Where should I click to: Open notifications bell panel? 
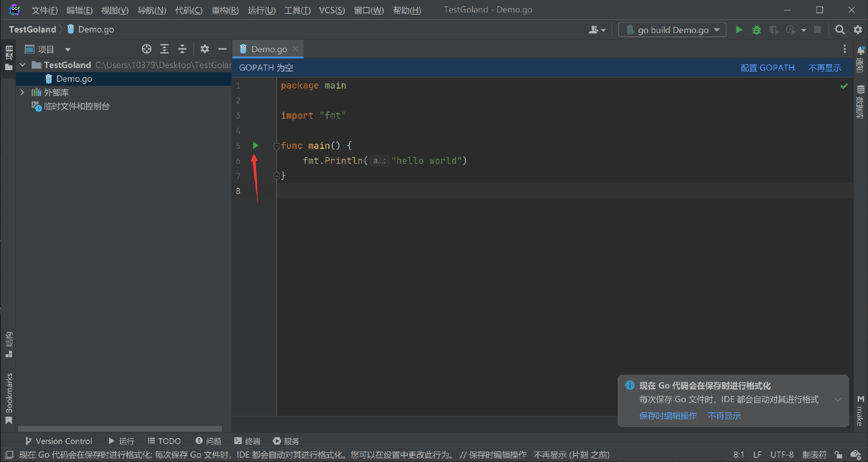860,59
